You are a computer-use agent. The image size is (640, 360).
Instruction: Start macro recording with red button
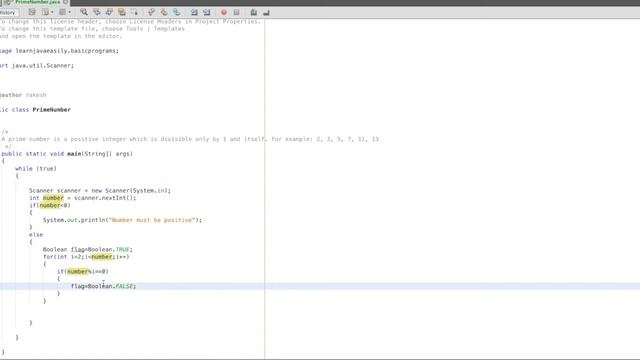tap(224, 12)
